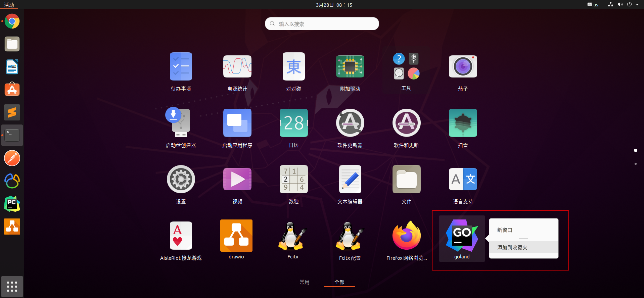Image resolution: width=644 pixels, height=298 pixels.
Task: Click the goland app icon
Action: tap(462, 236)
